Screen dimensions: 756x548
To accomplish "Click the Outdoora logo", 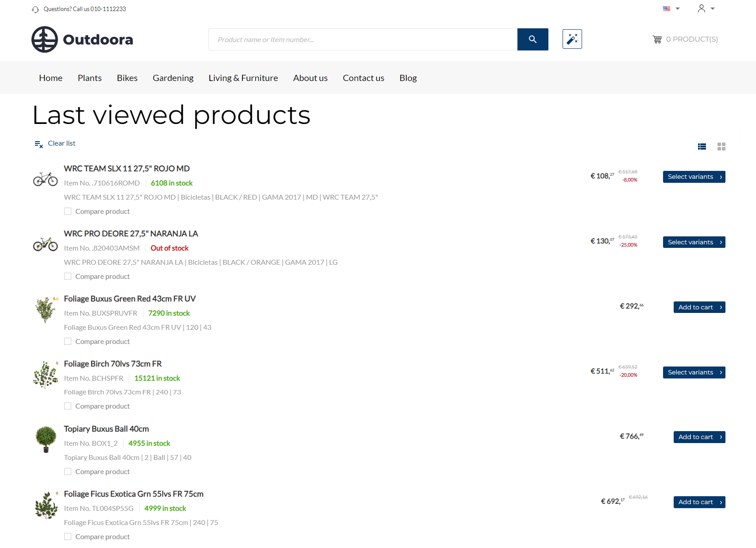I will point(82,39).
